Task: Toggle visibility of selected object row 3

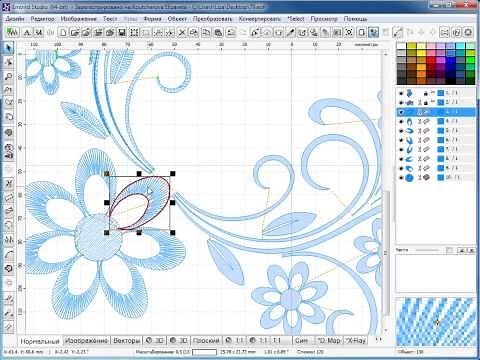Action: pos(401,112)
